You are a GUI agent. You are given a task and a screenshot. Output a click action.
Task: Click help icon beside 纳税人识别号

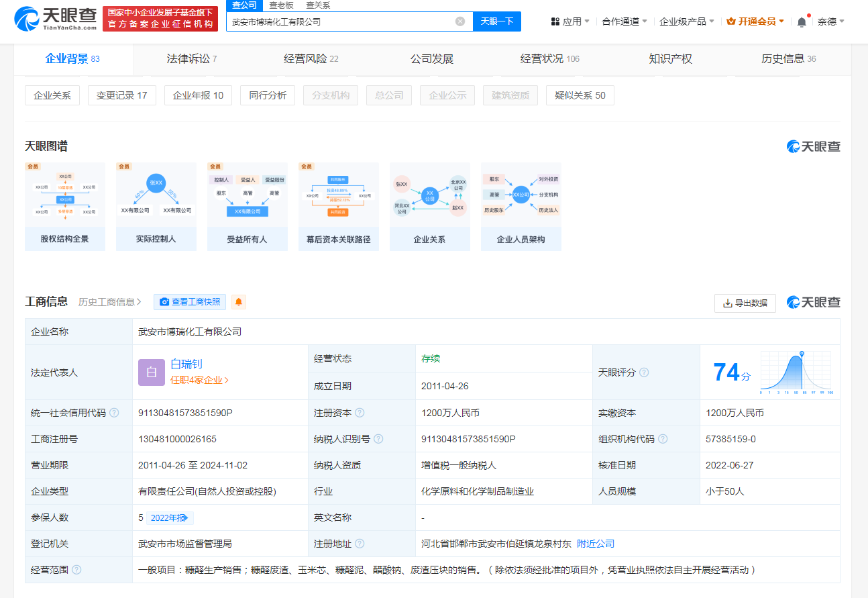click(x=378, y=439)
